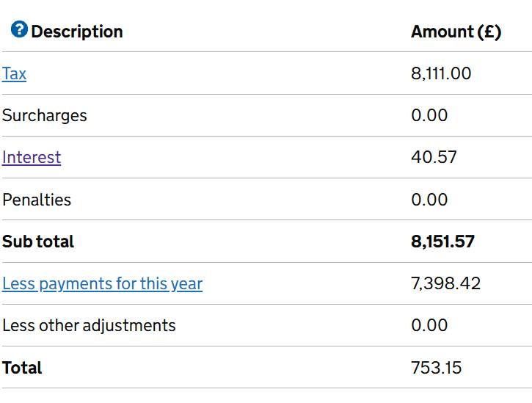This screenshot has width=532, height=403.
Task: Click the Less other adjustments 0.00 amount
Action: 429,325
